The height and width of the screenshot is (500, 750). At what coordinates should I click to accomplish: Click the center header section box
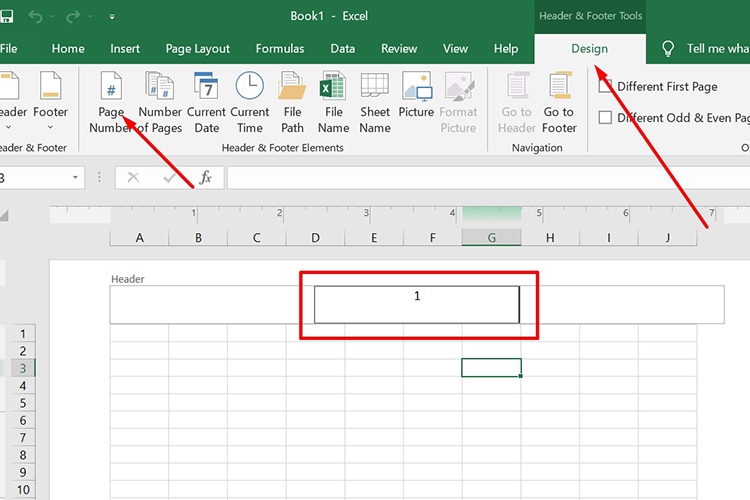tap(416, 305)
